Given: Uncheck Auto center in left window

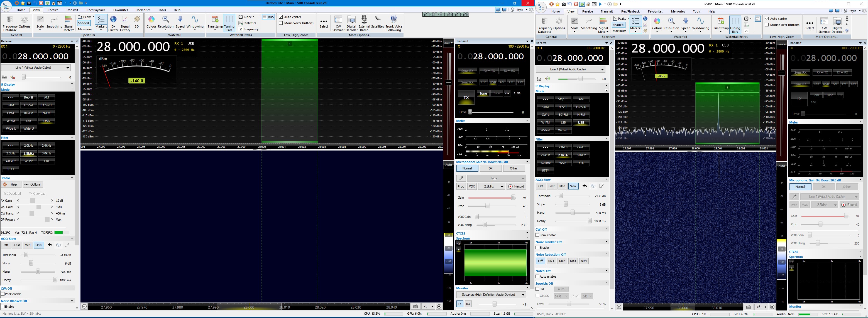Looking at the screenshot, I should coord(281,17).
